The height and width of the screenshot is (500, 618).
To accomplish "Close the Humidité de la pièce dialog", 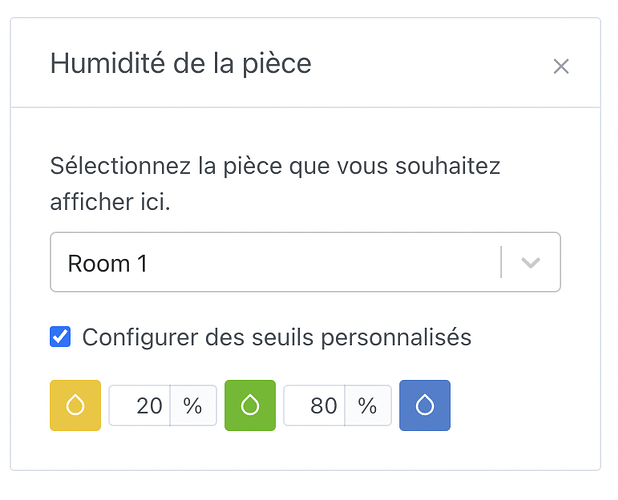I will click(561, 67).
